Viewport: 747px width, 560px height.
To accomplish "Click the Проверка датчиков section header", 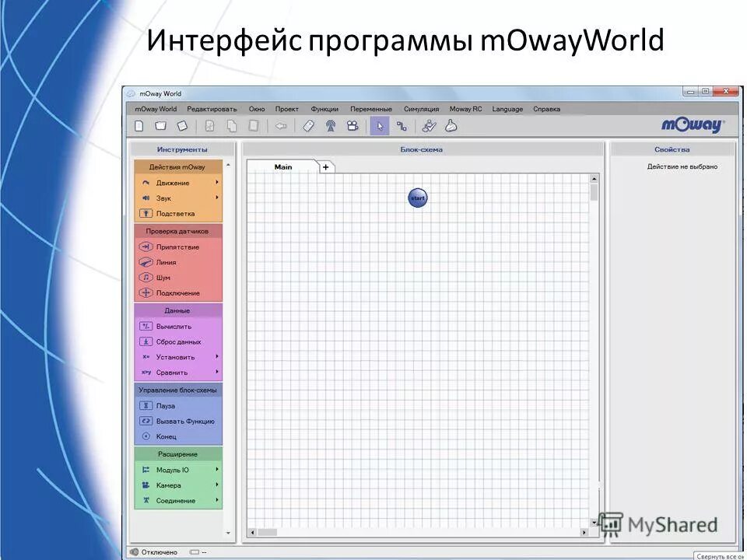I will point(177,231).
